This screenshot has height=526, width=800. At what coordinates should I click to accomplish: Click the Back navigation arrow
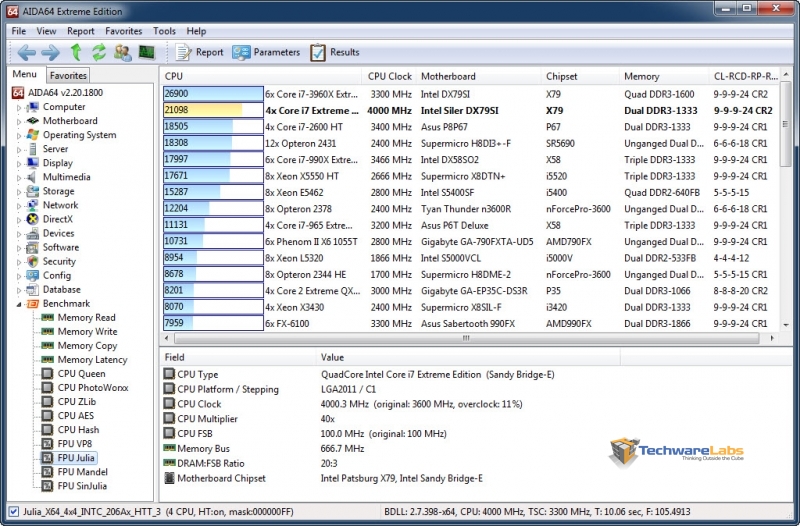(27, 52)
